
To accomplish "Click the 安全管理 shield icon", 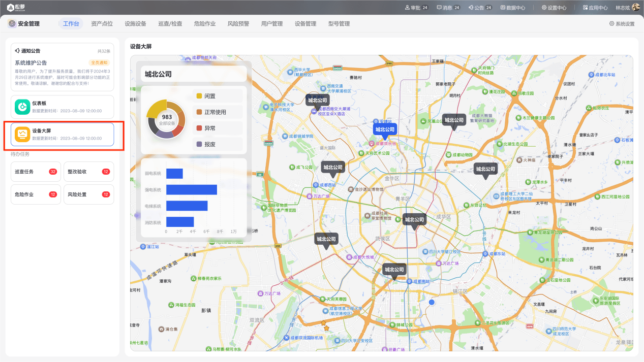I will (x=12, y=24).
